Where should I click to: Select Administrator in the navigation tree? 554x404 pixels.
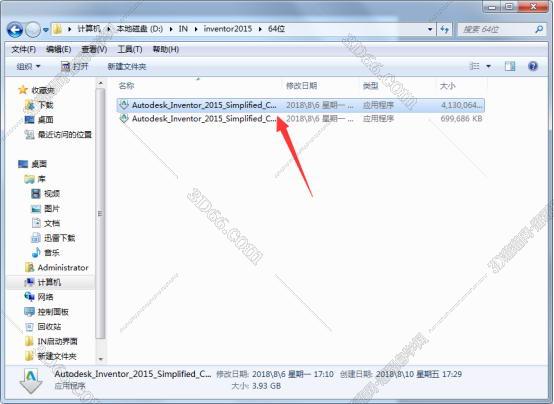pyautogui.click(x=63, y=268)
